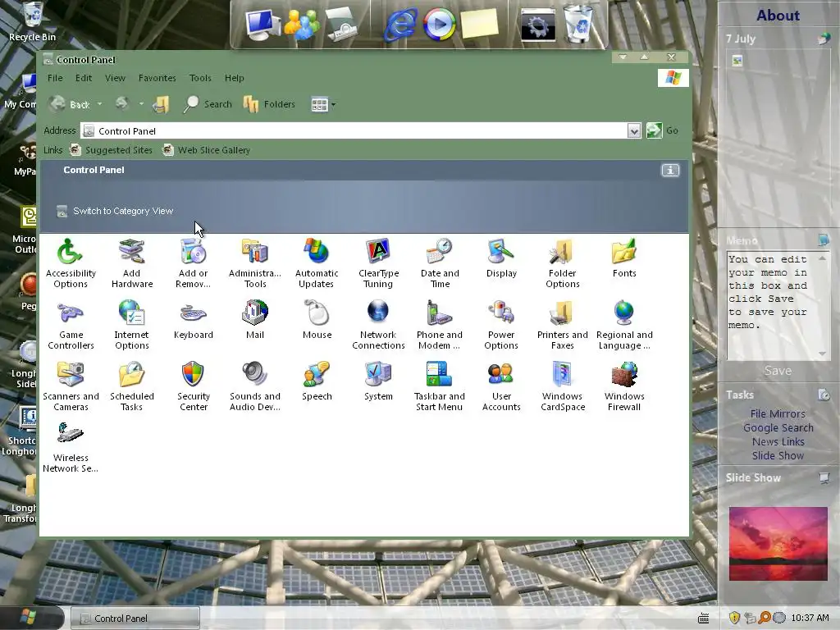Select Game Controllers icon
This screenshot has width=840, height=630.
pos(71,325)
